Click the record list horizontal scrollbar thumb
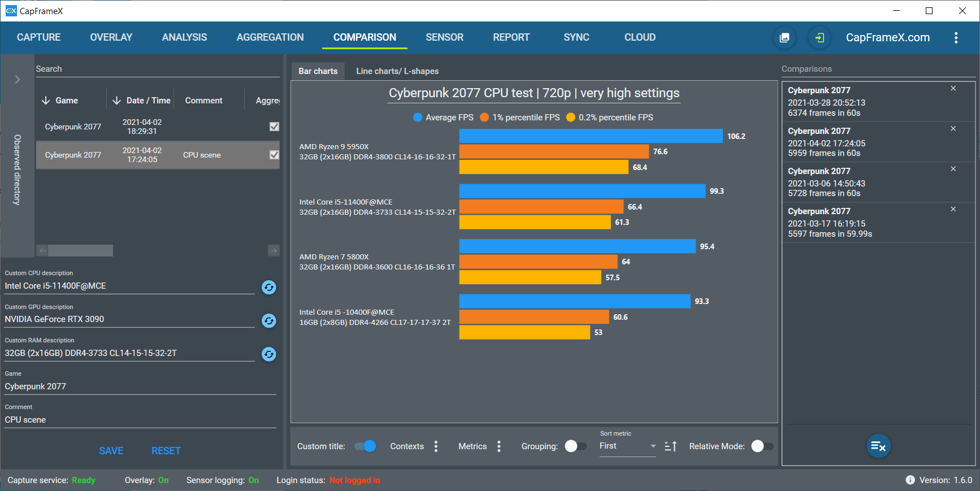Image resolution: width=980 pixels, height=491 pixels. coord(80,250)
